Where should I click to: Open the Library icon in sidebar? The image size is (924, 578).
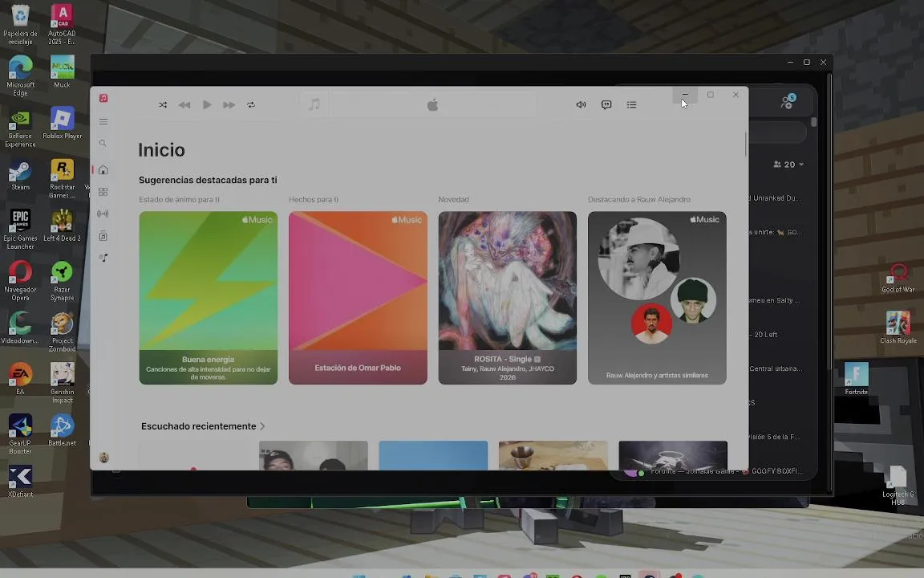point(103,236)
